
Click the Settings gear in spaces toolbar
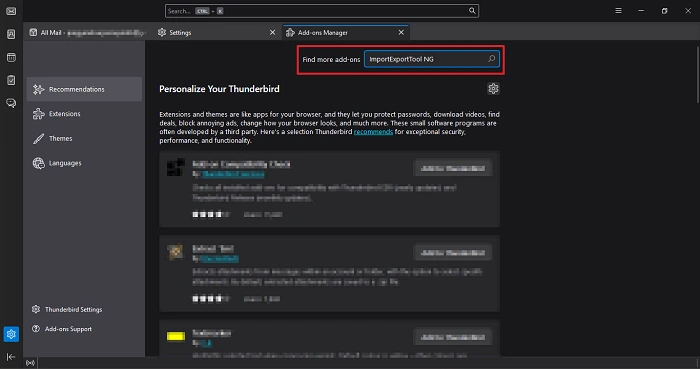11,334
